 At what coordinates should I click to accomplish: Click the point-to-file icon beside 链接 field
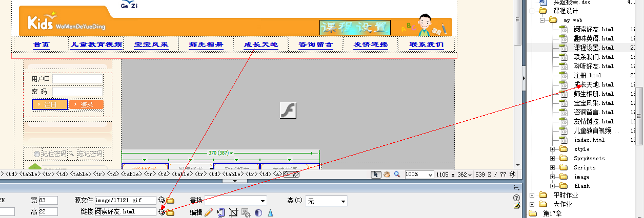coord(162,212)
